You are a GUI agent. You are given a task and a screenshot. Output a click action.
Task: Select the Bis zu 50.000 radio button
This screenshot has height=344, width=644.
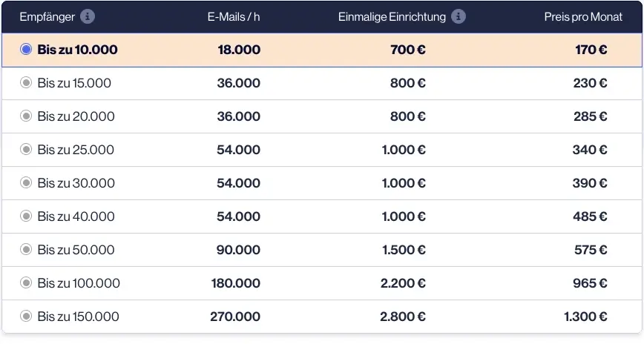(26, 249)
